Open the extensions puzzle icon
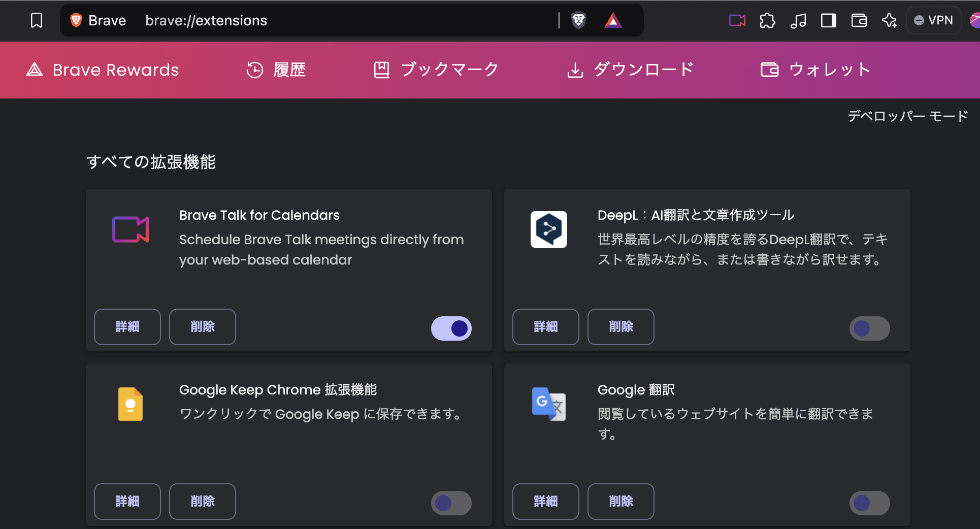980x529 pixels. coord(767,21)
